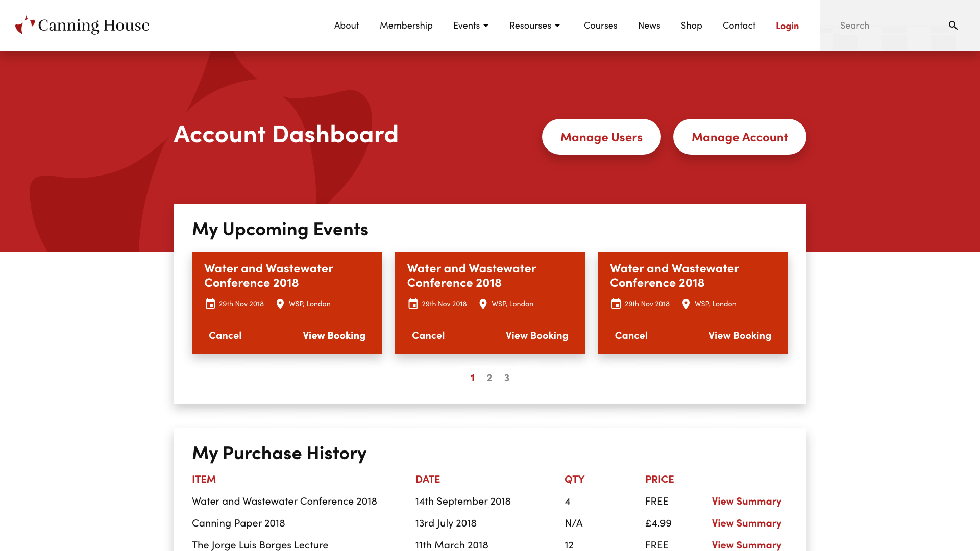View Booking on the second event card
980x551 pixels.
(x=537, y=335)
